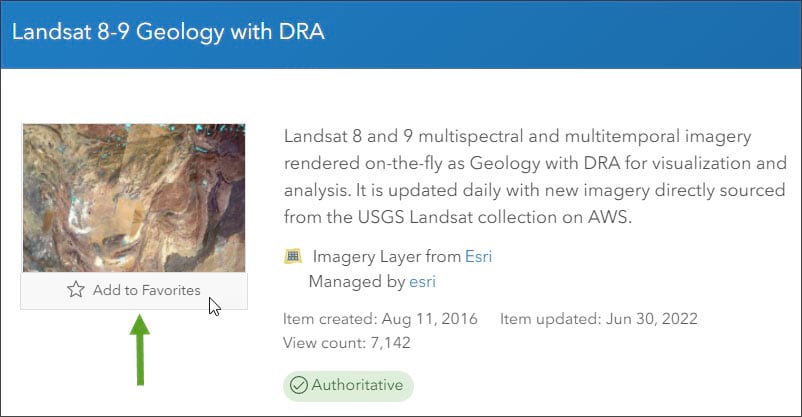This screenshot has height=417, width=802.
Task: Click the Item updated Jun 30, 2022 text
Action: point(598,319)
